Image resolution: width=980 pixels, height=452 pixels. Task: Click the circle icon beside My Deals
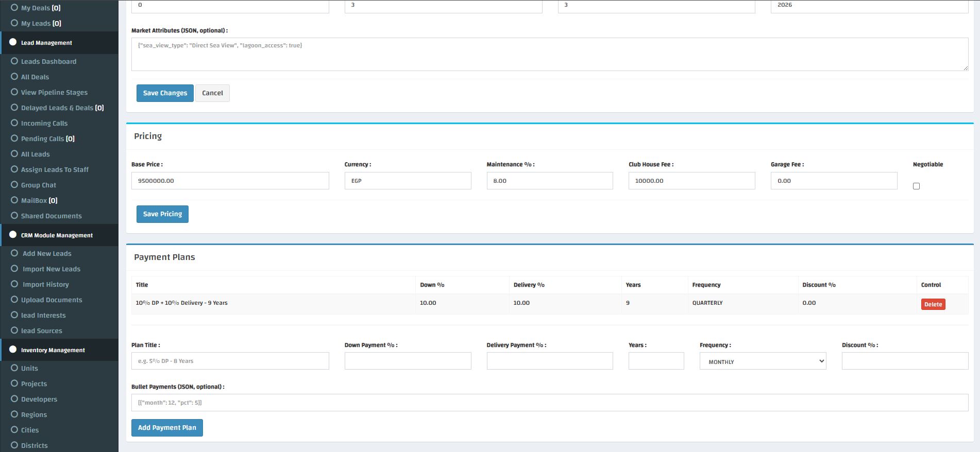[14, 7]
